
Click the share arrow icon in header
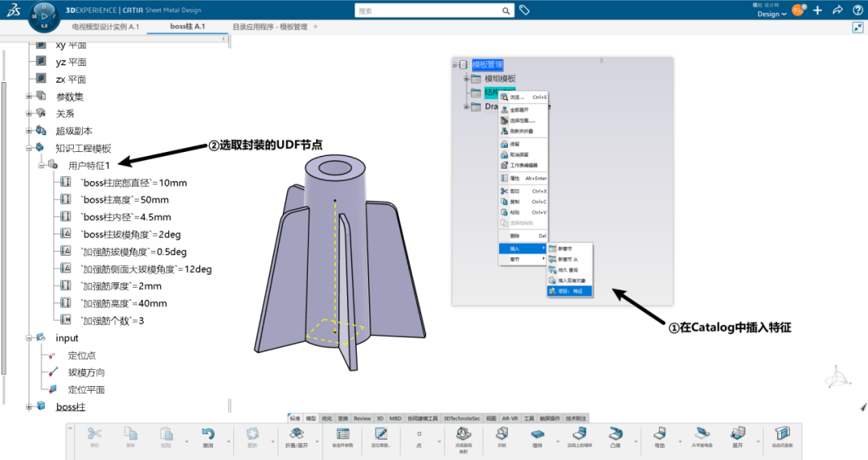(837, 10)
